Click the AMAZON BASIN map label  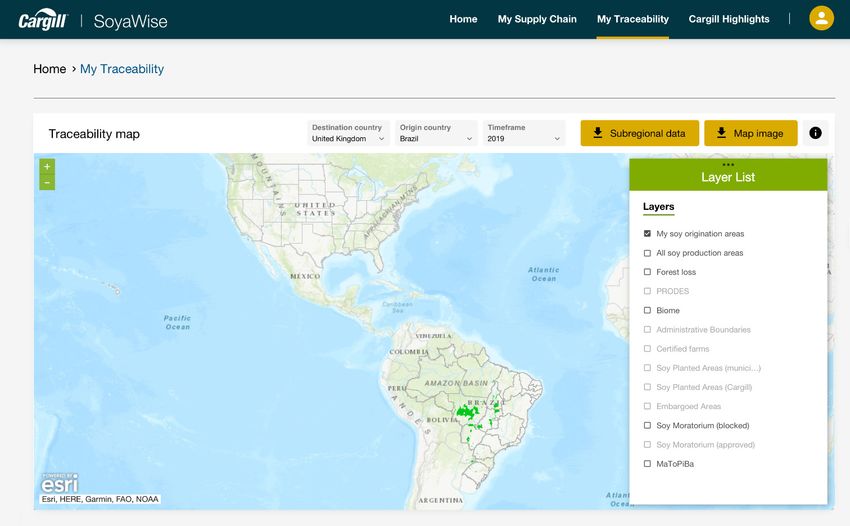pos(456,383)
